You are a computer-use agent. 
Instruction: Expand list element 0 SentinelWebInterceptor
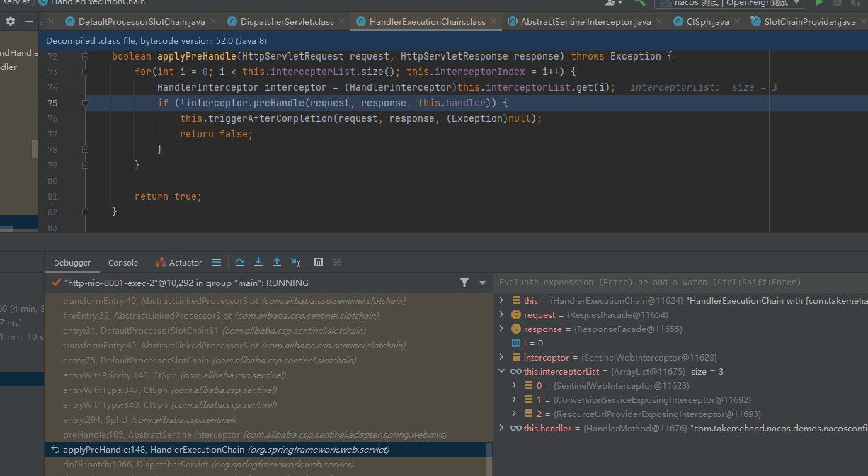click(515, 385)
